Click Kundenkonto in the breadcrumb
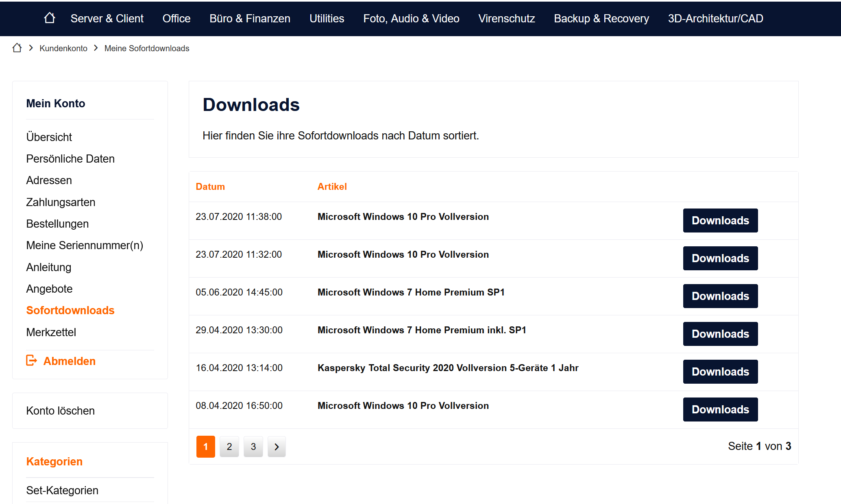Image resolution: width=841 pixels, height=504 pixels. (63, 48)
